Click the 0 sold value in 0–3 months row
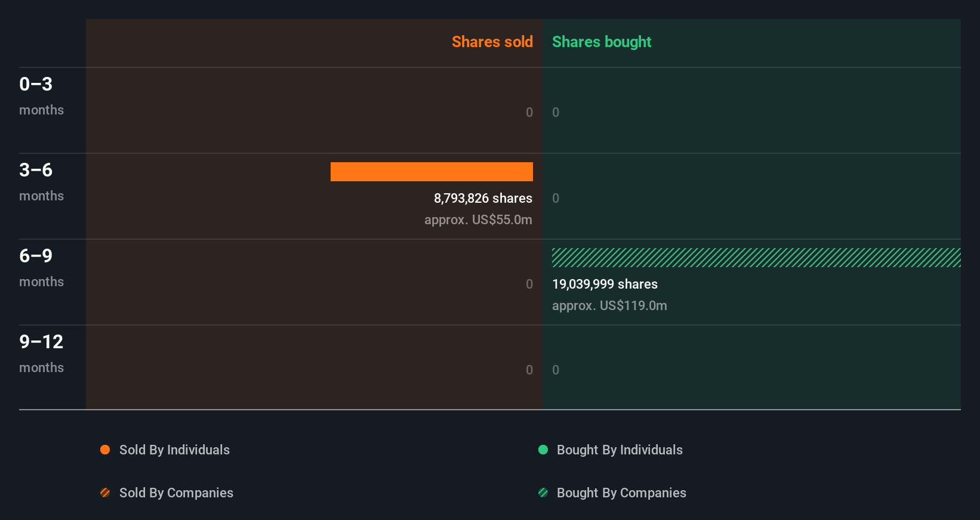The width and height of the screenshot is (980, 520). click(x=529, y=112)
